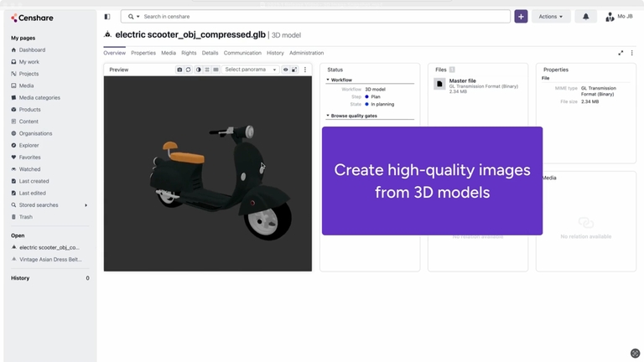Click the History section header in the sidebar
The width and height of the screenshot is (644, 362).
(x=20, y=278)
